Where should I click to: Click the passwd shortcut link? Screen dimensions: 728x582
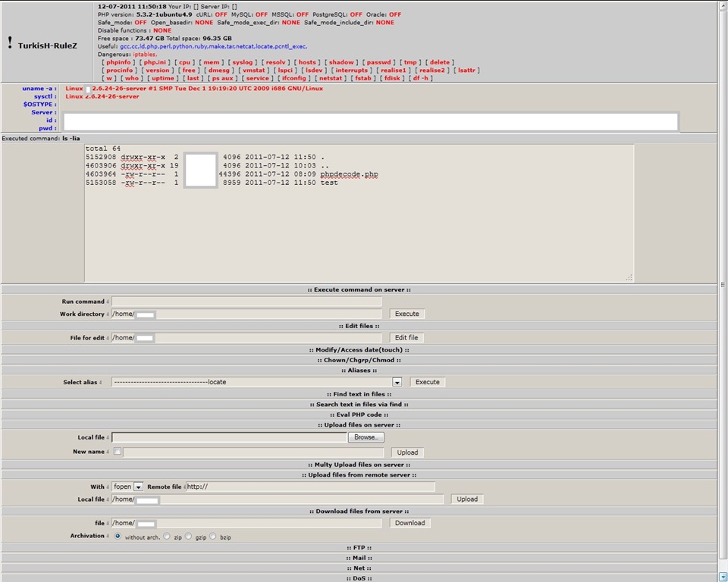pyautogui.click(x=379, y=62)
